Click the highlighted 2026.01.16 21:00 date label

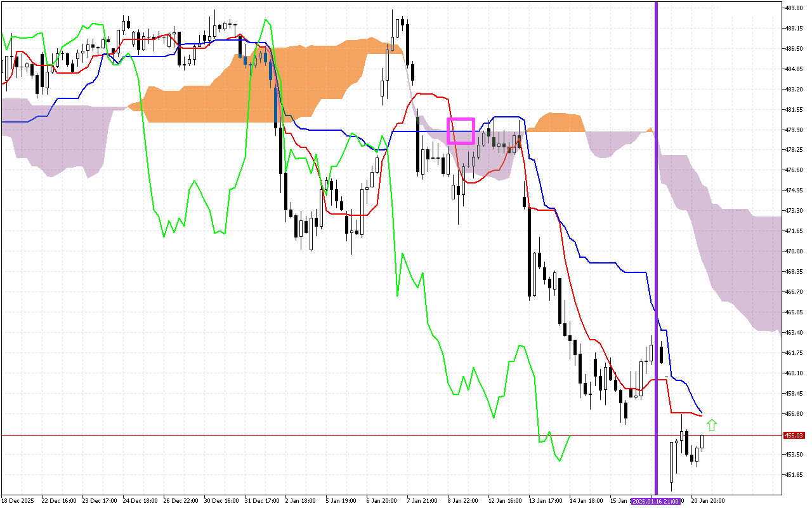coord(657,501)
